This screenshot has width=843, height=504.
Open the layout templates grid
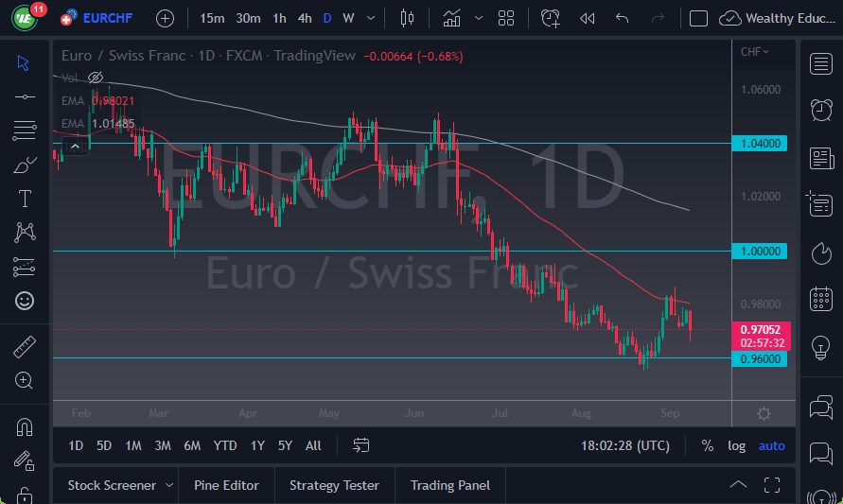click(x=506, y=18)
